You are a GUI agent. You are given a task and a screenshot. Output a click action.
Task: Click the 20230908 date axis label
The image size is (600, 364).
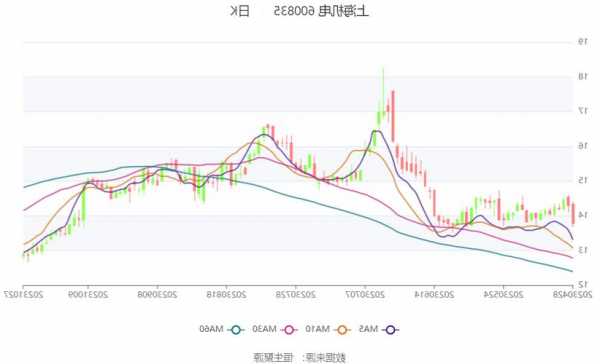157,294
